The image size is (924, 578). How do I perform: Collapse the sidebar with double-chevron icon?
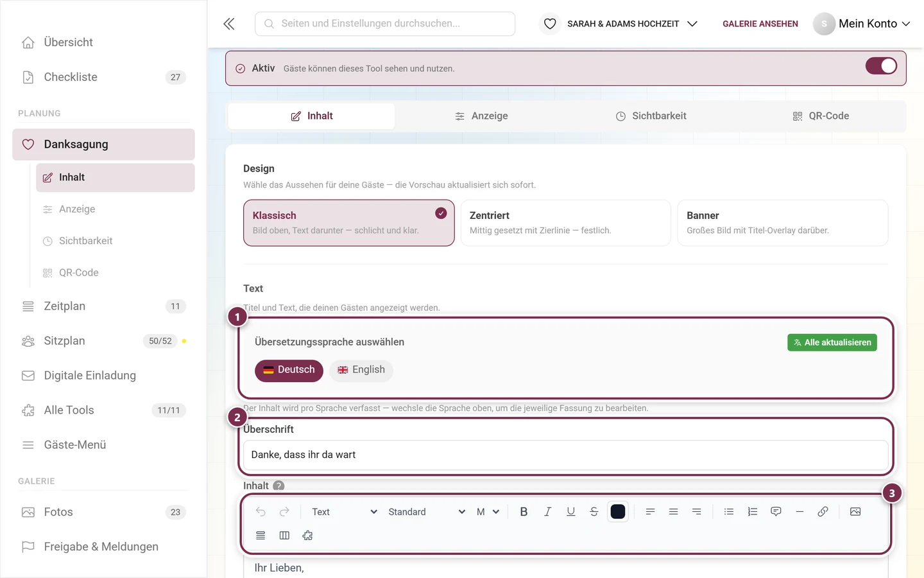(x=229, y=24)
